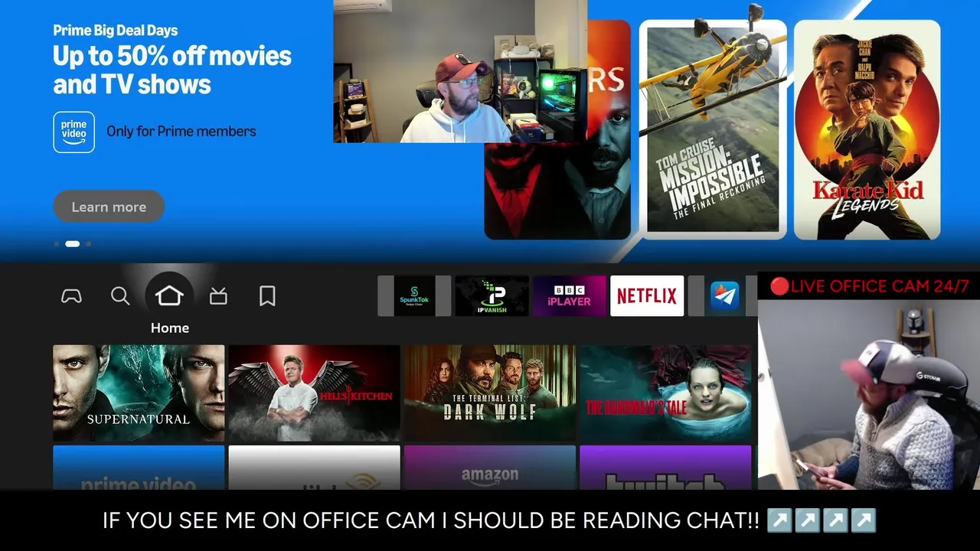This screenshot has height=551, width=980.
Task: Select The Terminal List: Dark Wolf tile
Action: pos(490,393)
